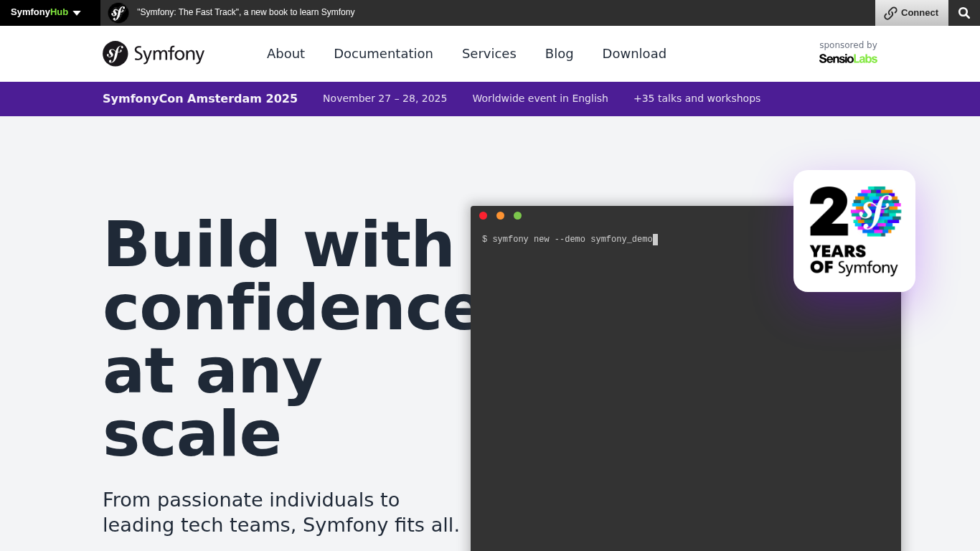The image size is (980, 551).
Task: Click the orange dot in the terminal window
Action: [501, 216]
